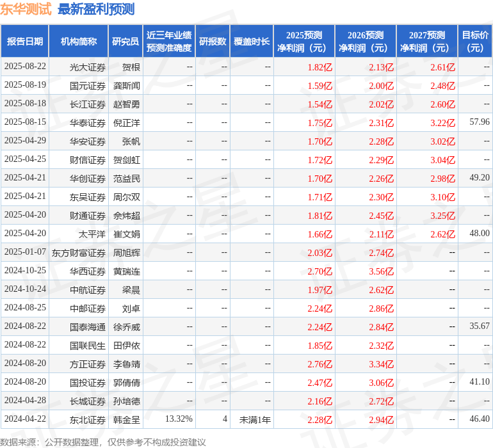Select the 研究员 column header

coord(125,41)
